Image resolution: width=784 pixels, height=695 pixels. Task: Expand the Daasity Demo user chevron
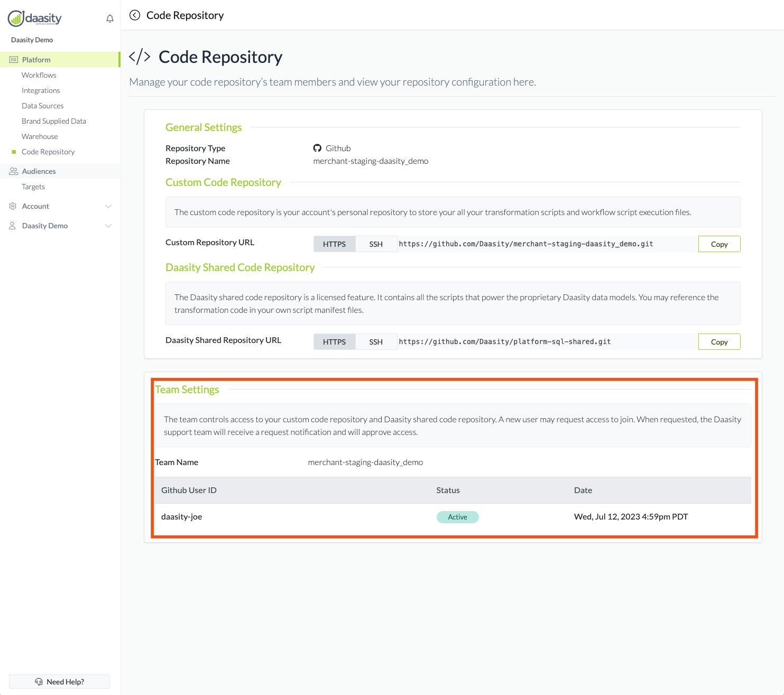[x=108, y=226]
